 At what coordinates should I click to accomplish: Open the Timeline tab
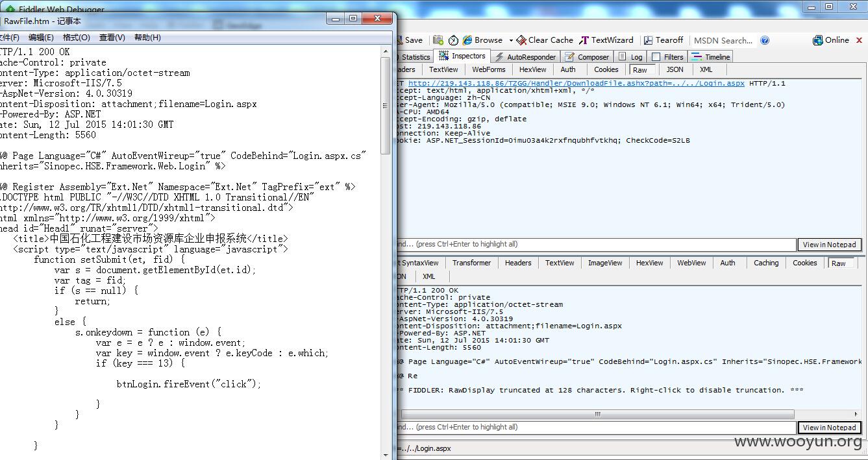(711, 57)
